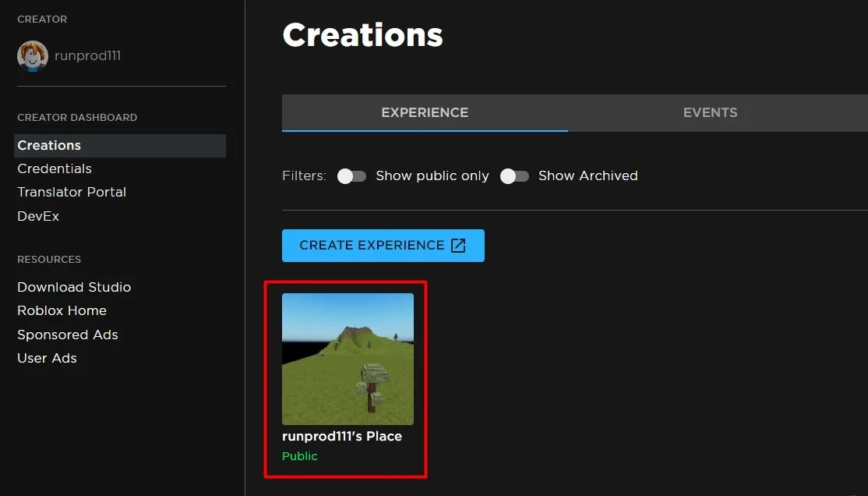Select the Experience tab

pos(425,112)
